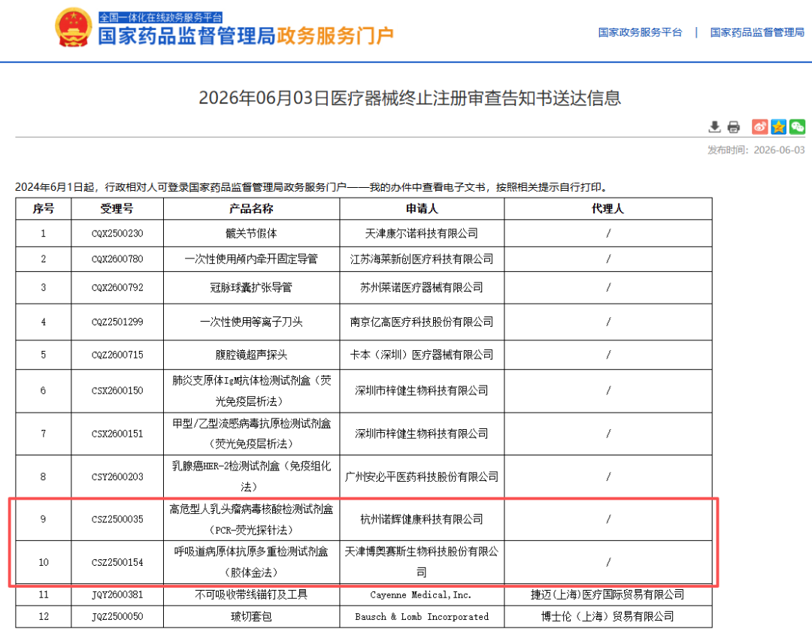Click the print icon
The width and height of the screenshot is (812, 644).
tap(733, 127)
